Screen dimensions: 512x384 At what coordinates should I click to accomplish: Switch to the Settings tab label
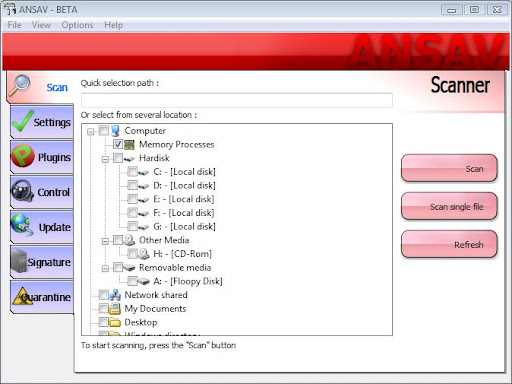click(x=52, y=122)
